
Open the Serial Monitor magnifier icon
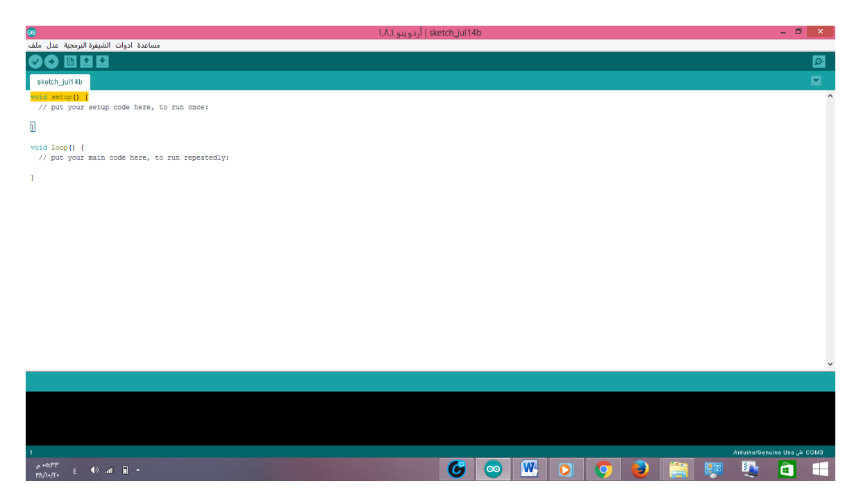tap(819, 62)
